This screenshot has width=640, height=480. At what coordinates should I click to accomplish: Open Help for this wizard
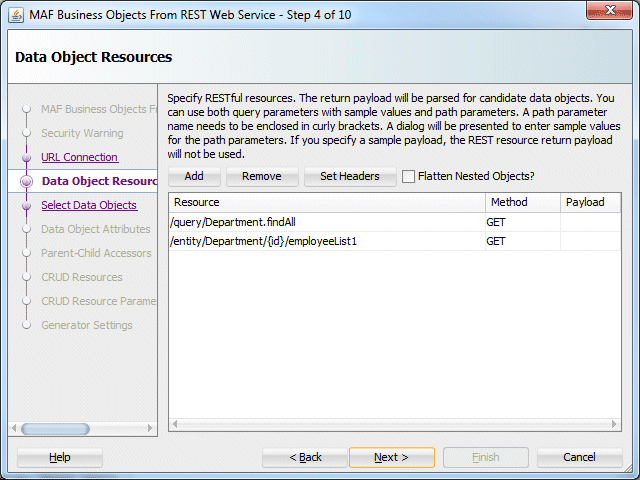pyautogui.click(x=60, y=458)
